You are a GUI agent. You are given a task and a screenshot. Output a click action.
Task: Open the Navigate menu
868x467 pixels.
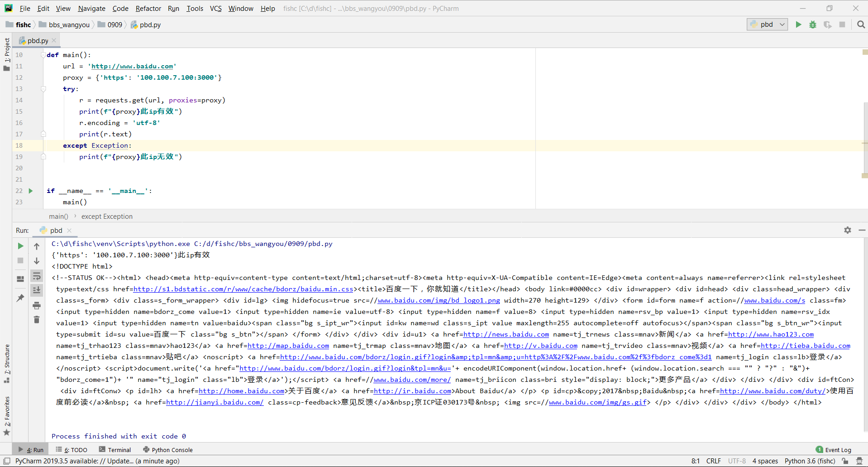tap(91, 8)
